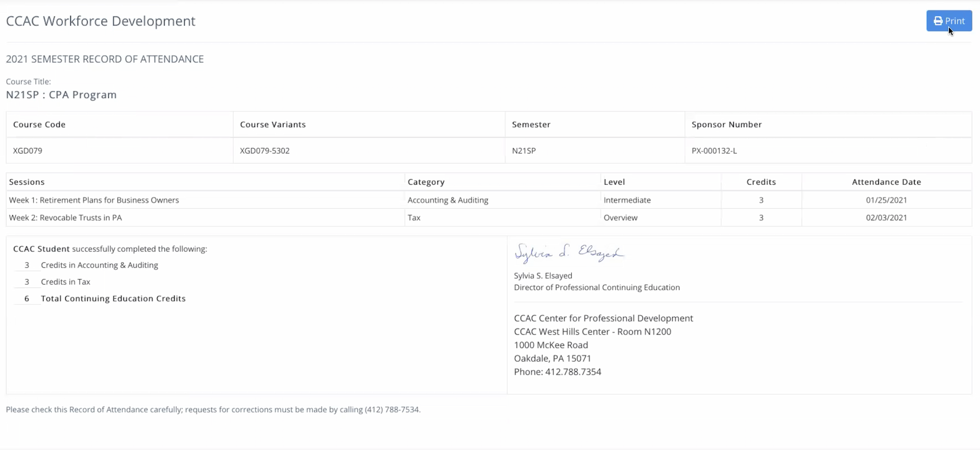Click the Total Continuing Education Credits line
Image resolution: width=980 pixels, height=450 pixels.
[x=113, y=298]
